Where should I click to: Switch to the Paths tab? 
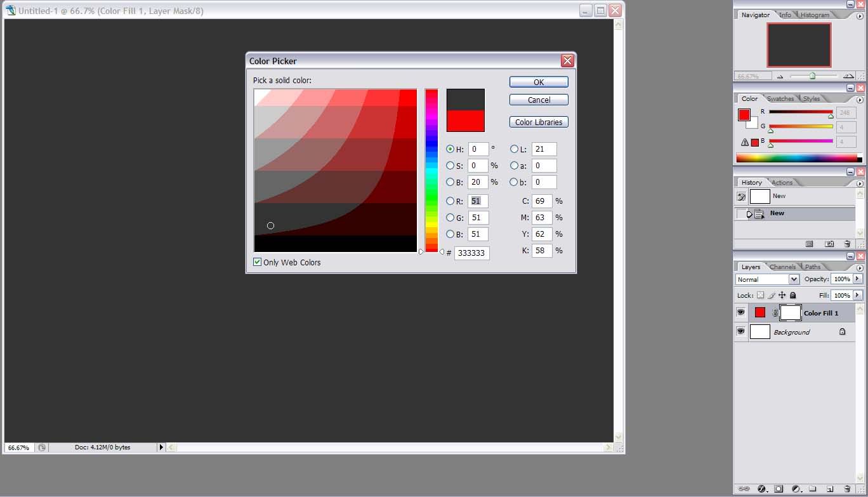coord(813,267)
